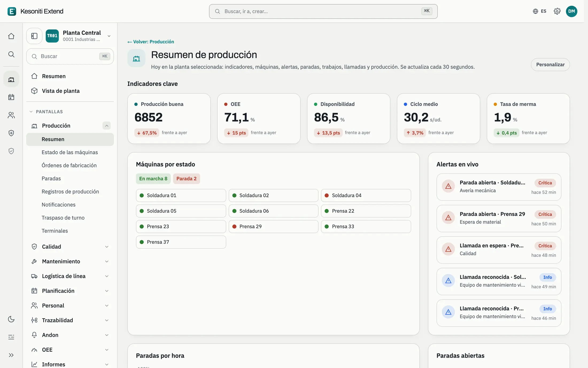Expand the Calidad section
This screenshot has height=368, width=588.
(70, 246)
